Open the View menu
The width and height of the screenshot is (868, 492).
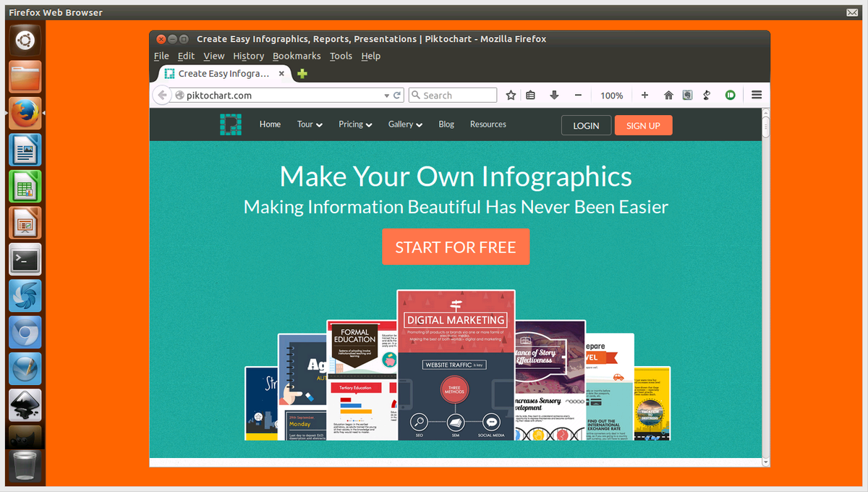pos(213,56)
